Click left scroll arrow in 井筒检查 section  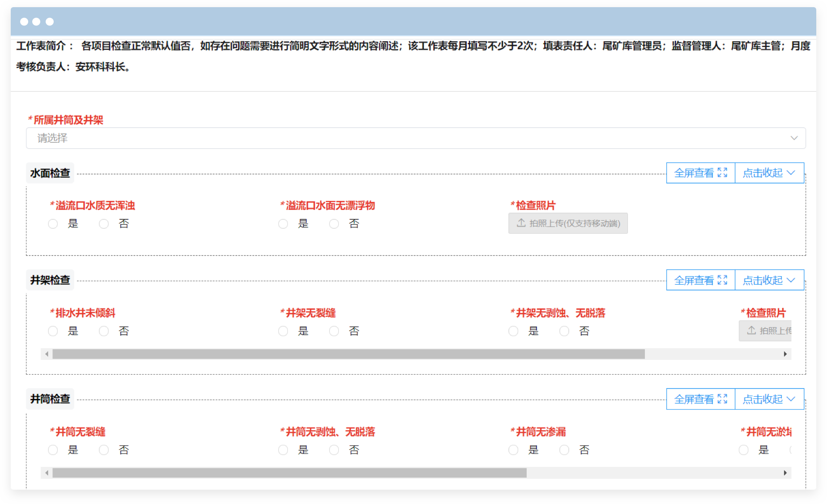click(x=47, y=473)
